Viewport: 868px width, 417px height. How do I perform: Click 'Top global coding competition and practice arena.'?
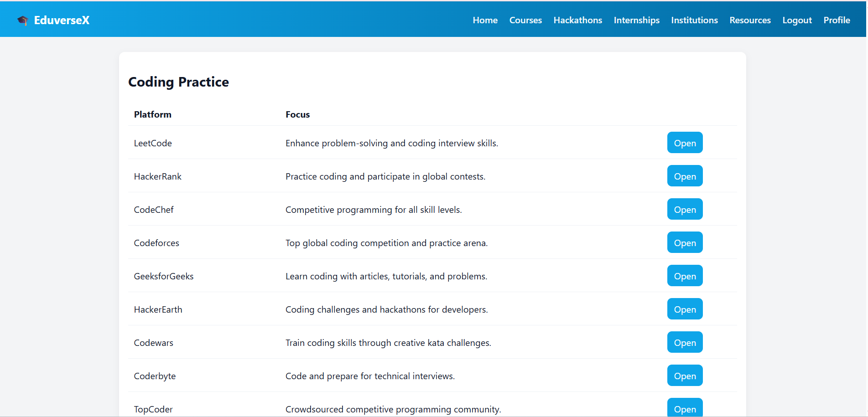point(386,243)
